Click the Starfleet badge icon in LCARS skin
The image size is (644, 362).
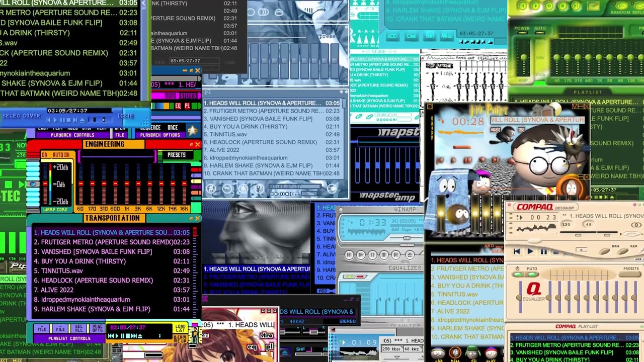tap(192, 131)
